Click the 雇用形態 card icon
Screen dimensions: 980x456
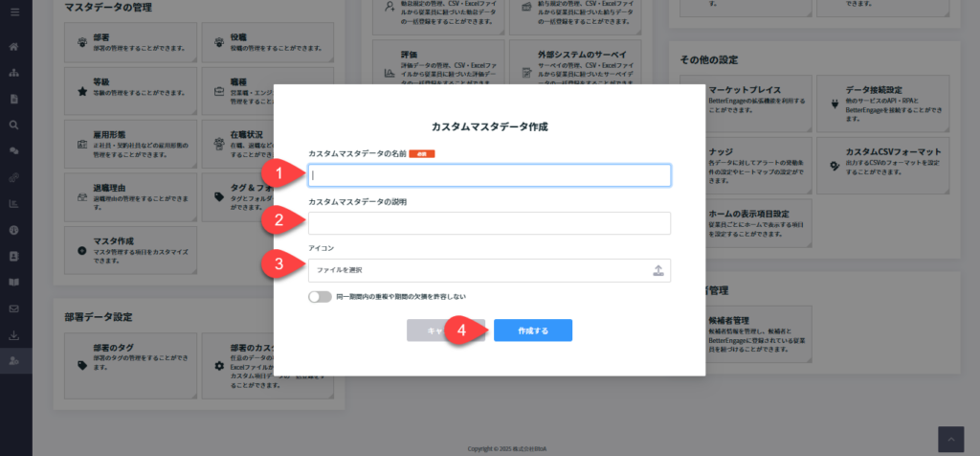click(x=82, y=144)
